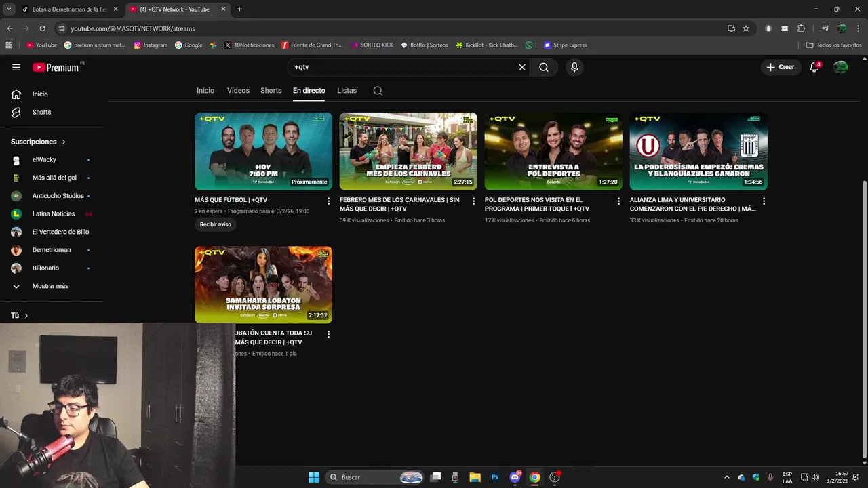Image resolution: width=868 pixels, height=488 pixels.
Task: Select the En directo tab
Action: [309, 91]
